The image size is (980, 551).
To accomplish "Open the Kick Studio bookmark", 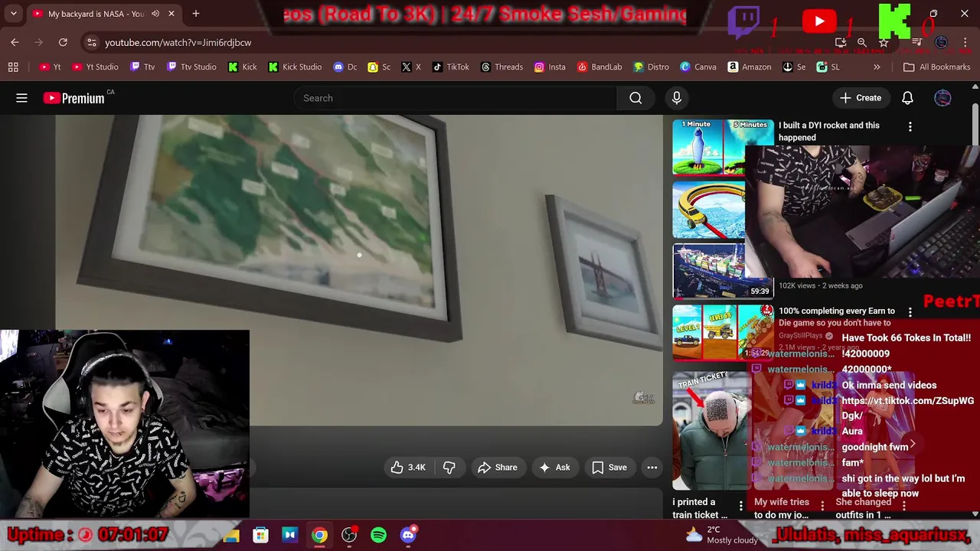I will tap(295, 67).
